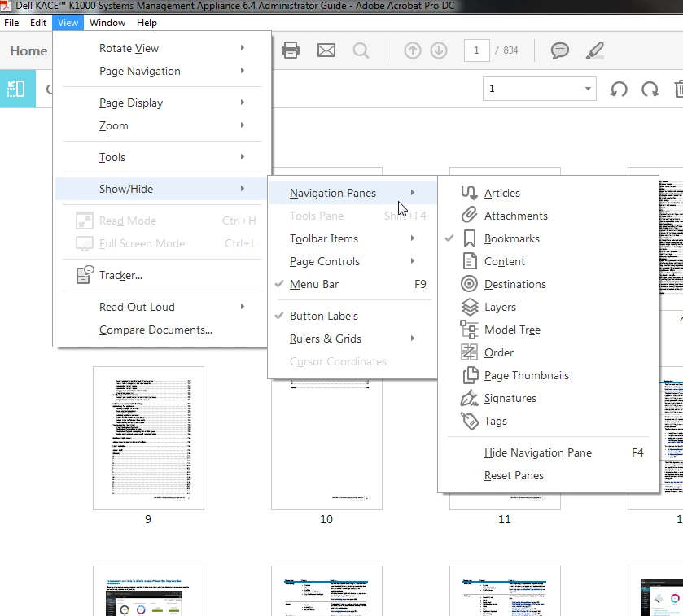Open the page range dropdown showing 1
683x616 pixels.
[539, 89]
